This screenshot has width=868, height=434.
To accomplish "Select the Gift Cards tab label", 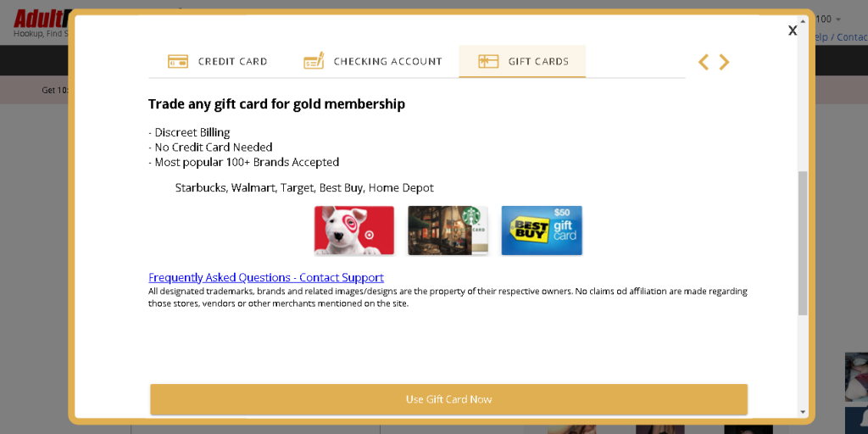I will click(x=538, y=62).
